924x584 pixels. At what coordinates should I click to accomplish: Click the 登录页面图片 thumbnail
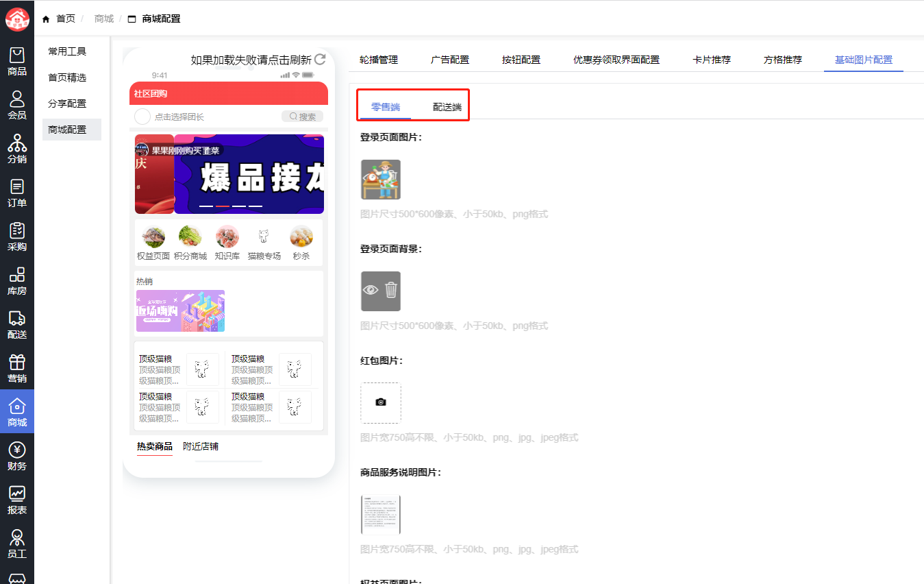pyautogui.click(x=381, y=179)
